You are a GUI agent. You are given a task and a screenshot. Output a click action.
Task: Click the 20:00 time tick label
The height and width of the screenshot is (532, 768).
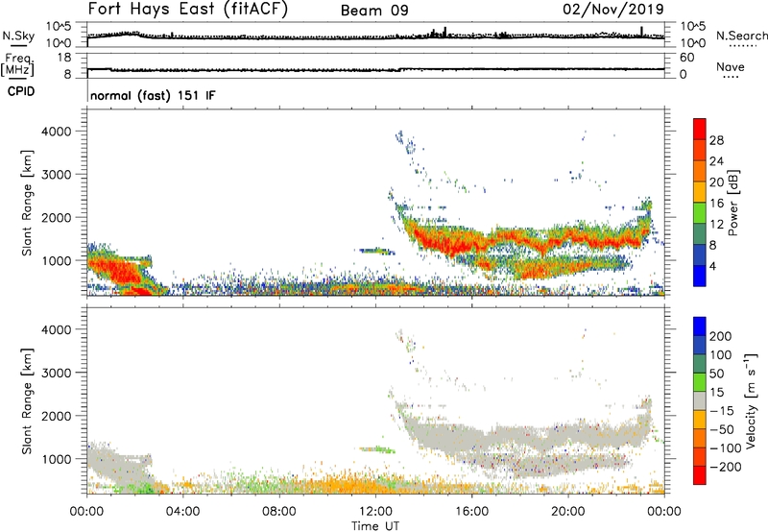tap(568, 512)
